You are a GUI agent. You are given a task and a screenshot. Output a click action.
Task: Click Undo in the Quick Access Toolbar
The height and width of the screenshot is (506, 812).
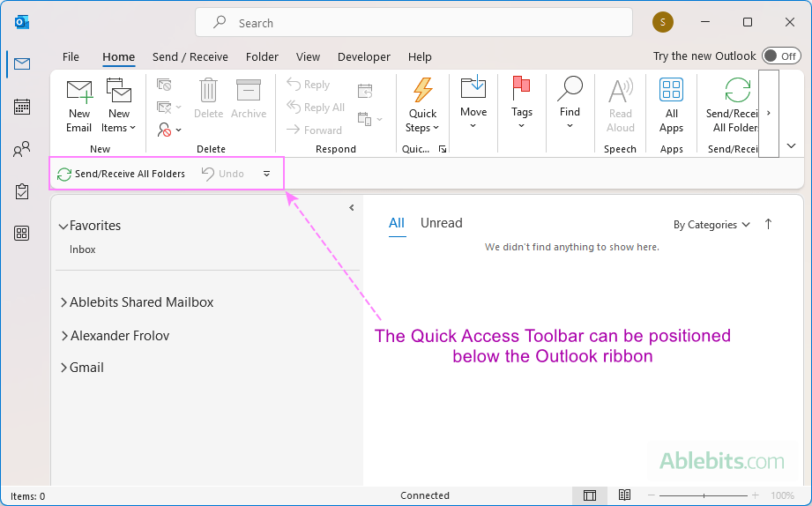[x=223, y=174]
